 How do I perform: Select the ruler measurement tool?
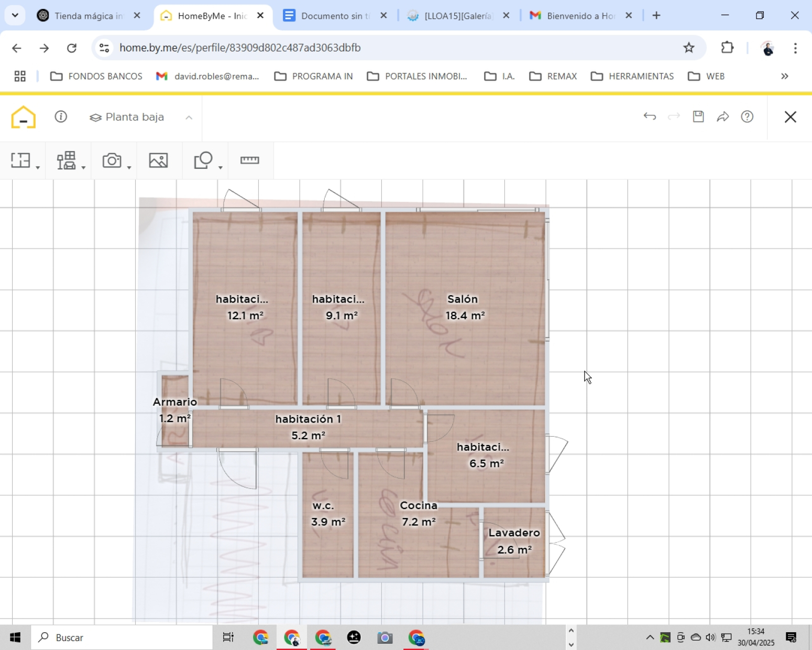pyautogui.click(x=250, y=160)
